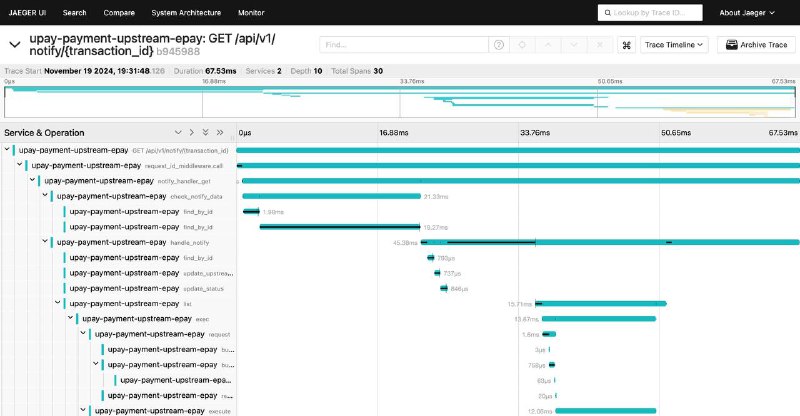800x416 pixels.
Task: Click the Services 2 label
Action: pyautogui.click(x=263, y=71)
